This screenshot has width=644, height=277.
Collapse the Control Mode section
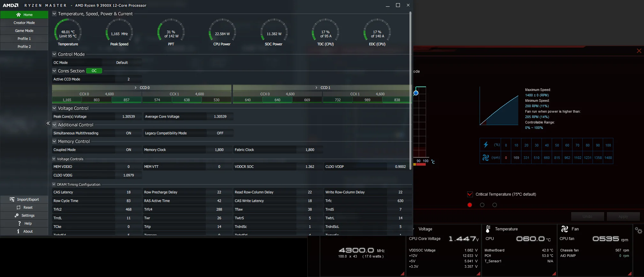tap(54, 54)
